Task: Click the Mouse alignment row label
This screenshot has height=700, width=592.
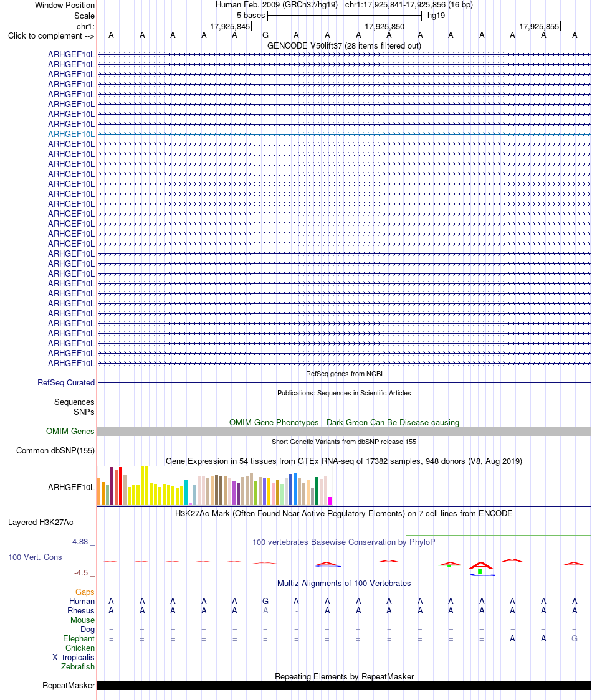Action: (83, 620)
